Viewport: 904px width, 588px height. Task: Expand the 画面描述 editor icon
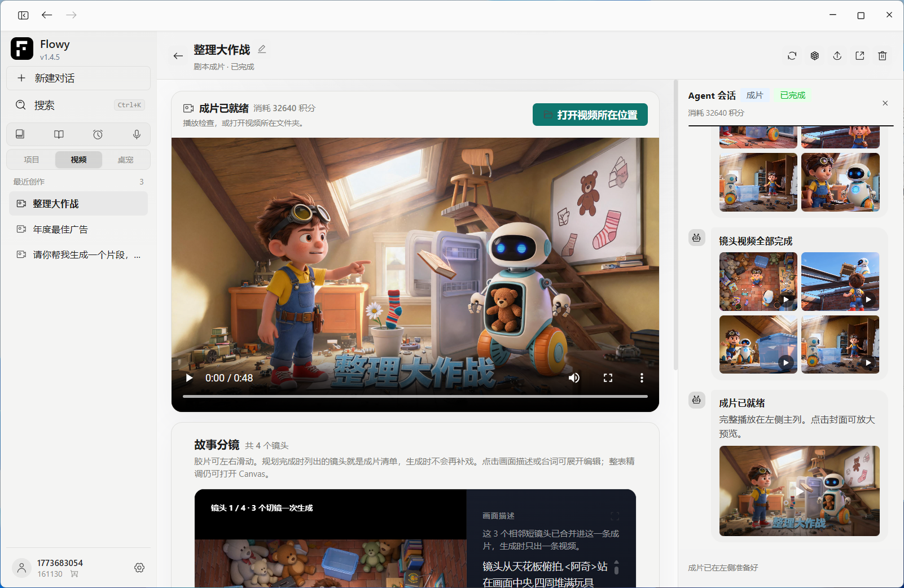[x=615, y=516]
